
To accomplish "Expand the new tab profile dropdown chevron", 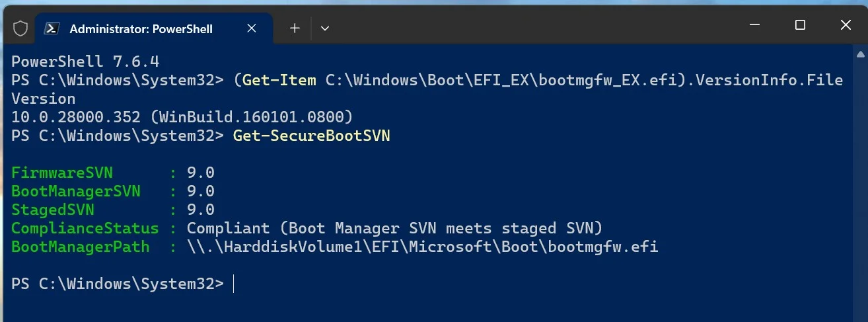I will pos(324,28).
